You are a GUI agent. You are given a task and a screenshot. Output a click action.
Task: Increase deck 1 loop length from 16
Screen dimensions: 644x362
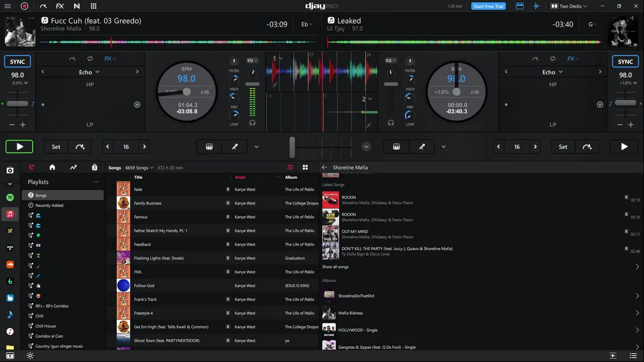[144, 147]
